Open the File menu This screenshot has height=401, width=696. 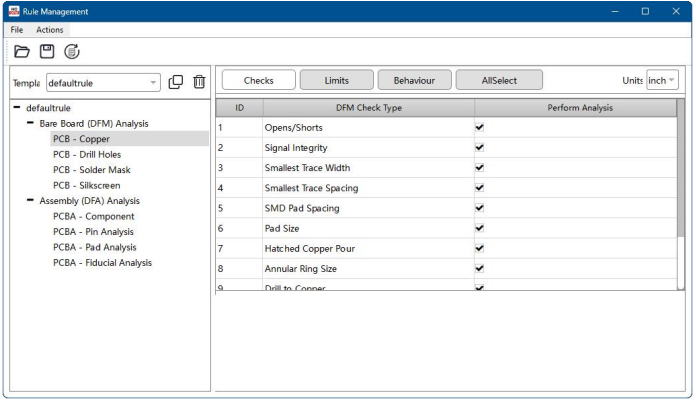click(17, 30)
